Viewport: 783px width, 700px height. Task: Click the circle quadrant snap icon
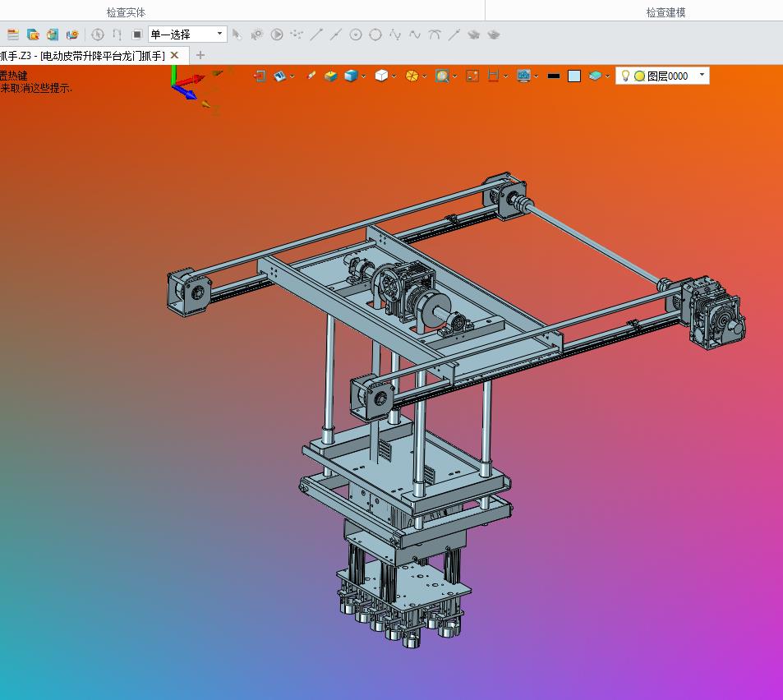point(375,35)
